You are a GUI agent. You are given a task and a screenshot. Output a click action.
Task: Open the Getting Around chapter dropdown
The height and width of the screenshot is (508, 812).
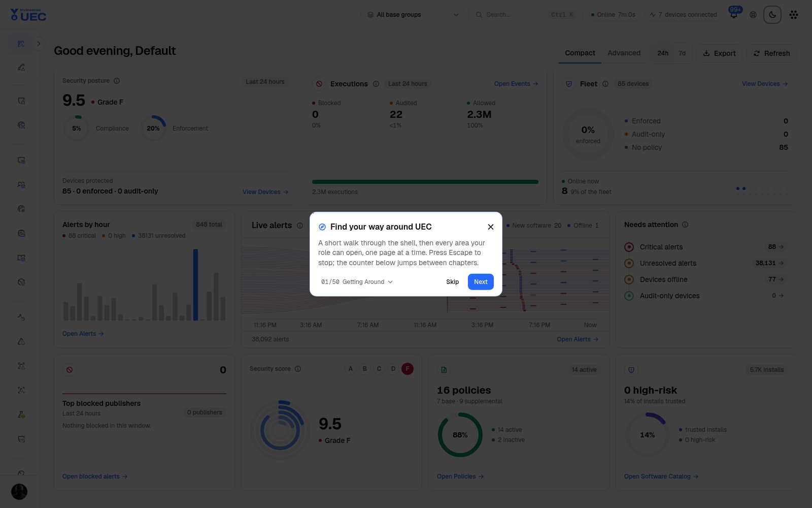coord(357,282)
